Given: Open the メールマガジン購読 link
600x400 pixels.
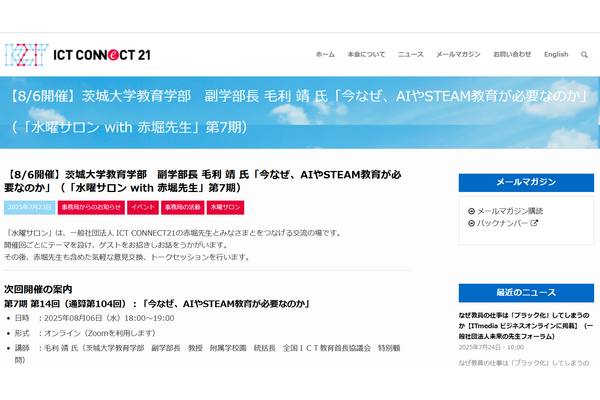Looking at the screenshot, I should pyautogui.click(x=510, y=211).
